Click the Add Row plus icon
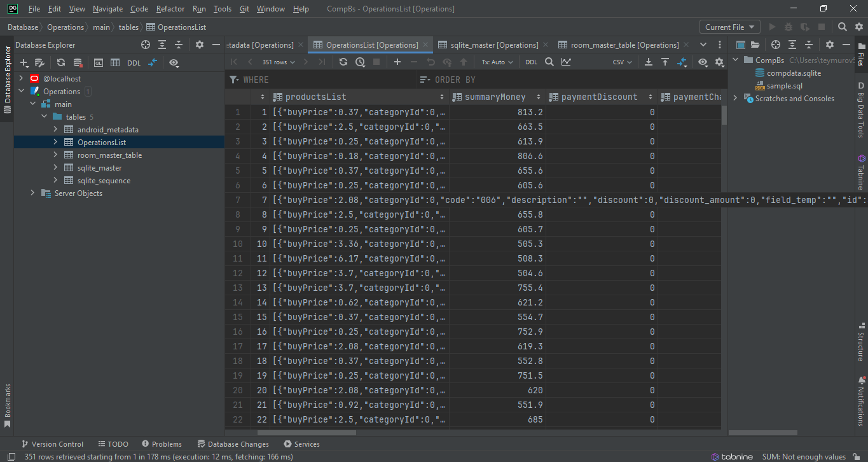This screenshot has height=462, width=868. pos(397,62)
